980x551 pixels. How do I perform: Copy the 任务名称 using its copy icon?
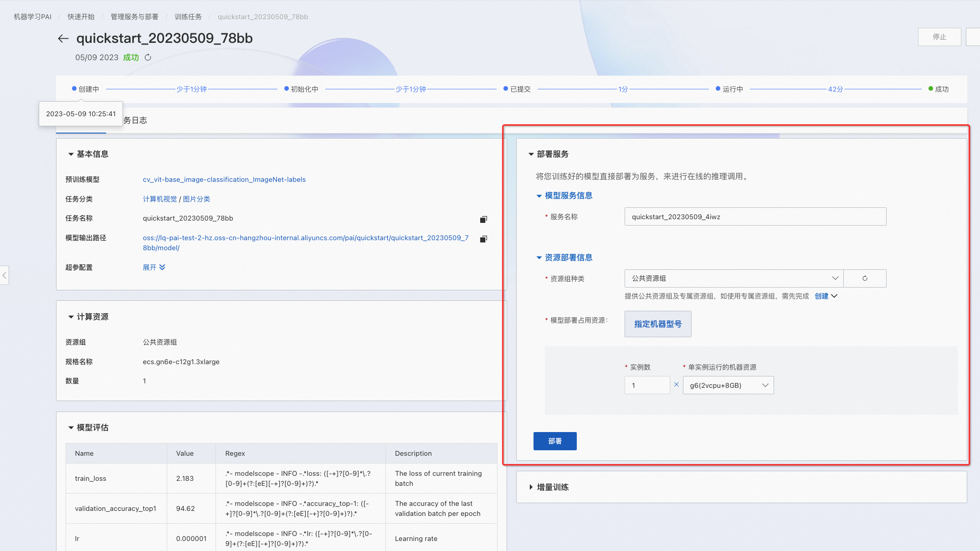point(483,219)
